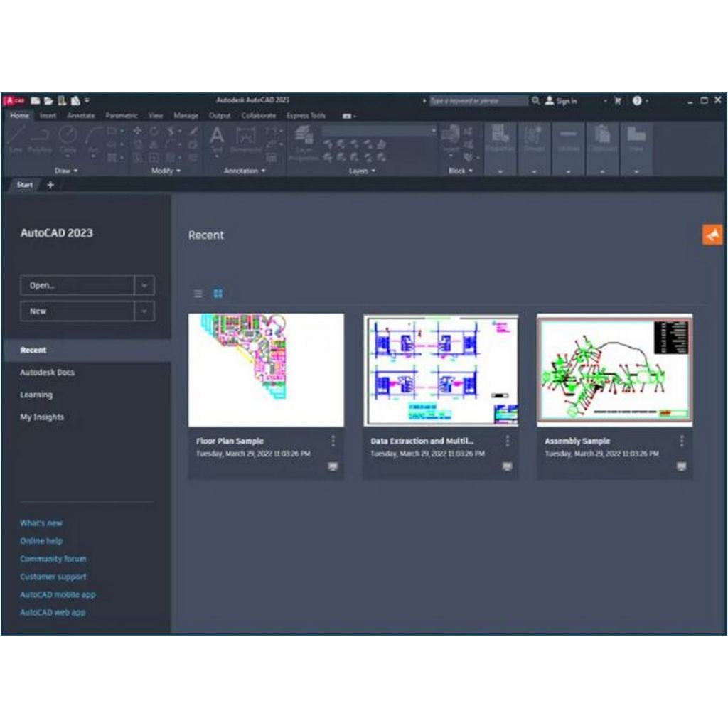This screenshot has height=728, width=728.
Task: Open the Clipboard ribbon panel
Action: click(x=603, y=149)
